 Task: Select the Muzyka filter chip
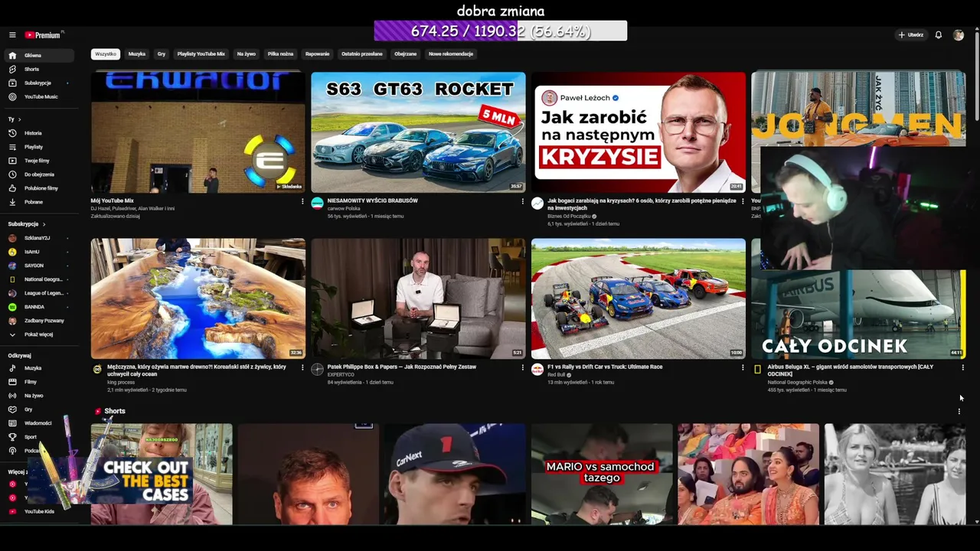coord(137,54)
